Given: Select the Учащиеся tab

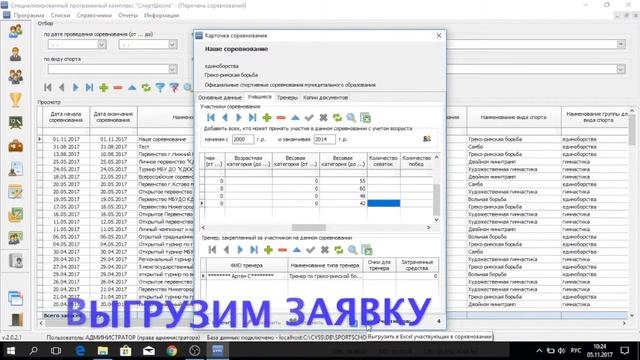Looking at the screenshot, I should 259,97.
